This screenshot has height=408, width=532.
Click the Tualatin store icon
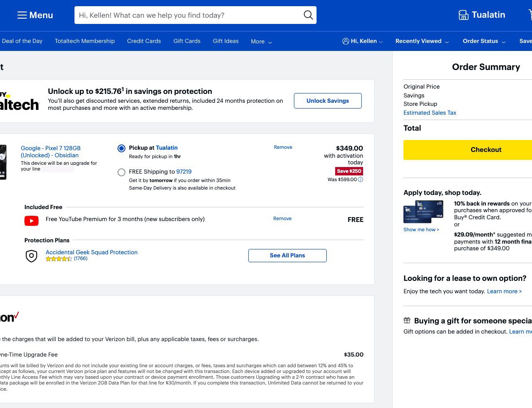click(x=463, y=15)
